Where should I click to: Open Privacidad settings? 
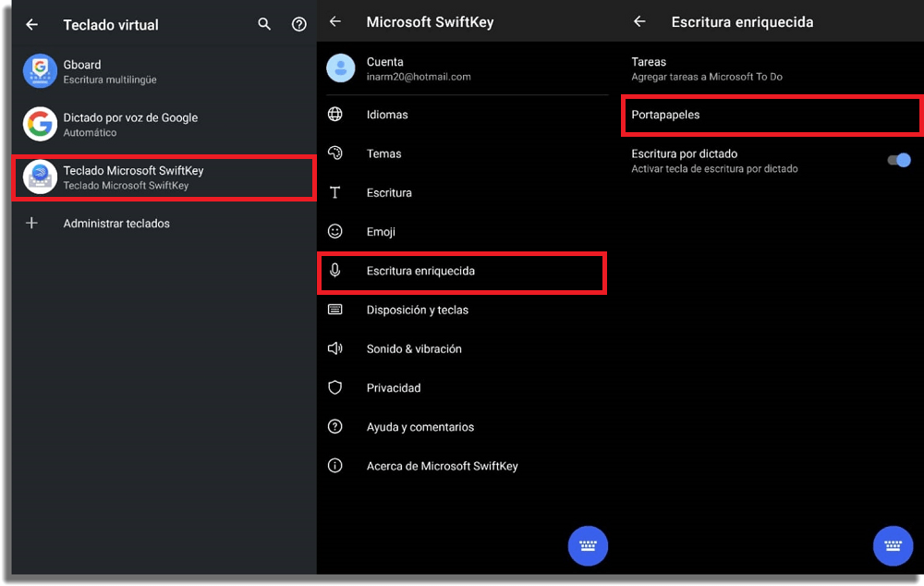(463, 387)
